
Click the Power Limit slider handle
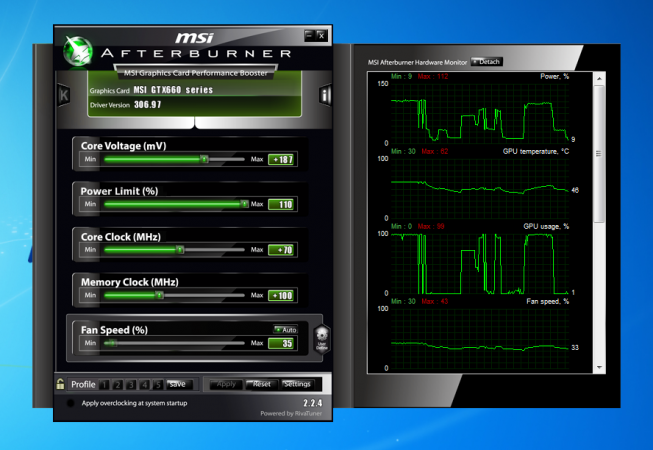244,204
